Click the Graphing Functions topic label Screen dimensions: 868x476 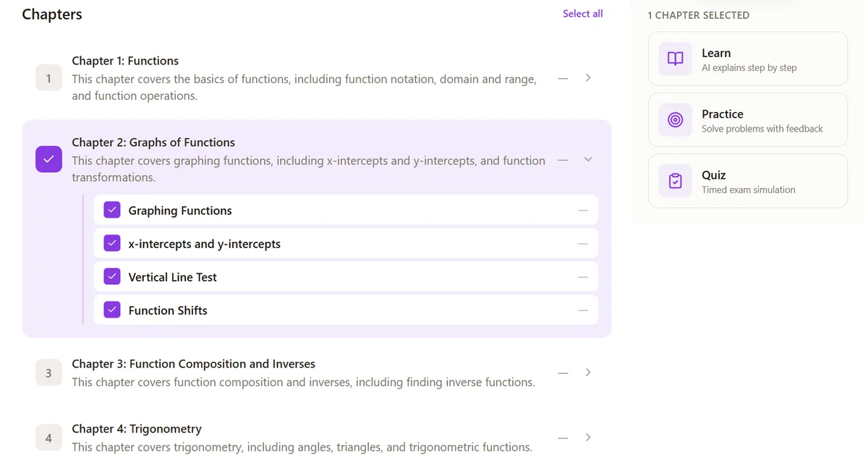(x=180, y=211)
